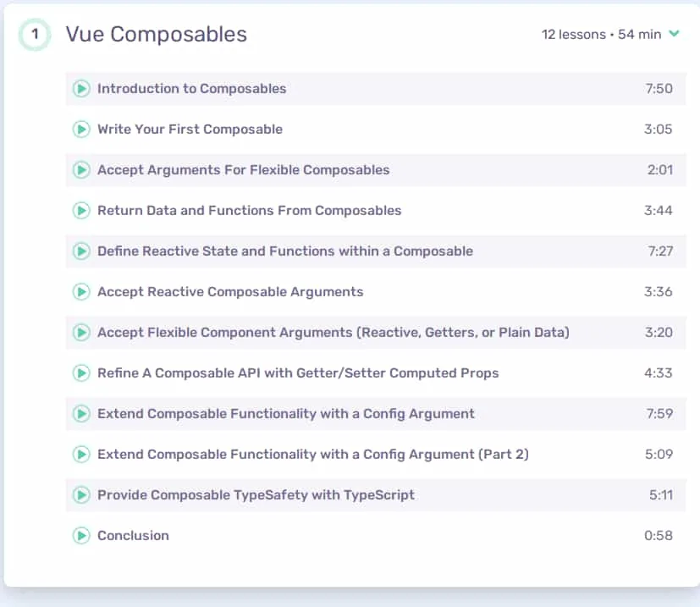The height and width of the screenshot is (607, 700).
Task: Click play icon for Accept Reactive Composable Arguments
Action: pyautogui.click(x=81, y=292)
